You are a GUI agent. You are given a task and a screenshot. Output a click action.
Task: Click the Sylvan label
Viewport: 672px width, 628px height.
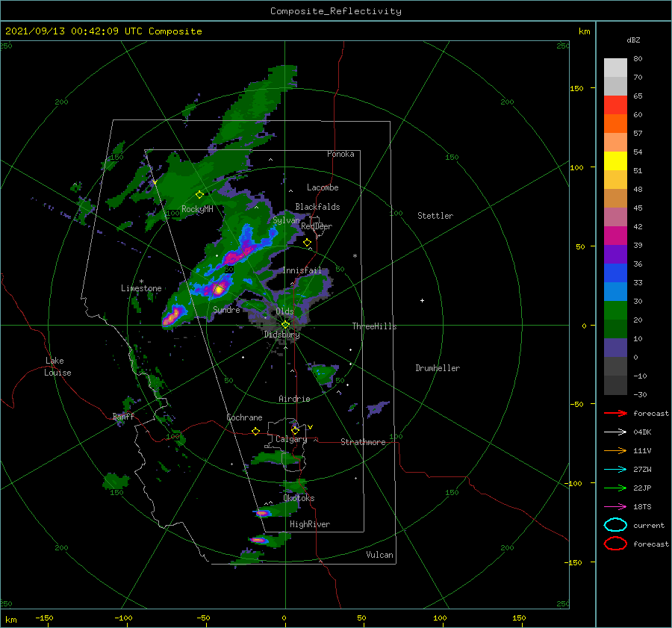click(x=286, y=220)
